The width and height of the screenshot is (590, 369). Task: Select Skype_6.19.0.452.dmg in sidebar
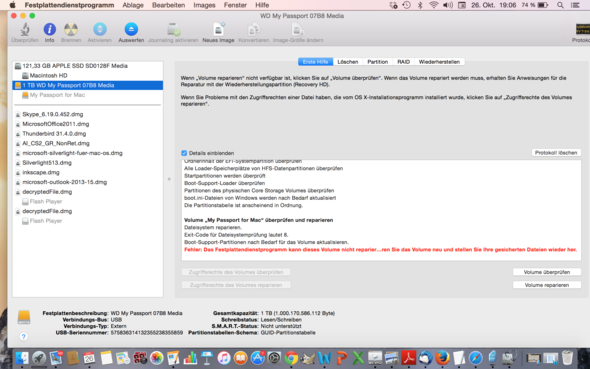(x=88, y=114)
